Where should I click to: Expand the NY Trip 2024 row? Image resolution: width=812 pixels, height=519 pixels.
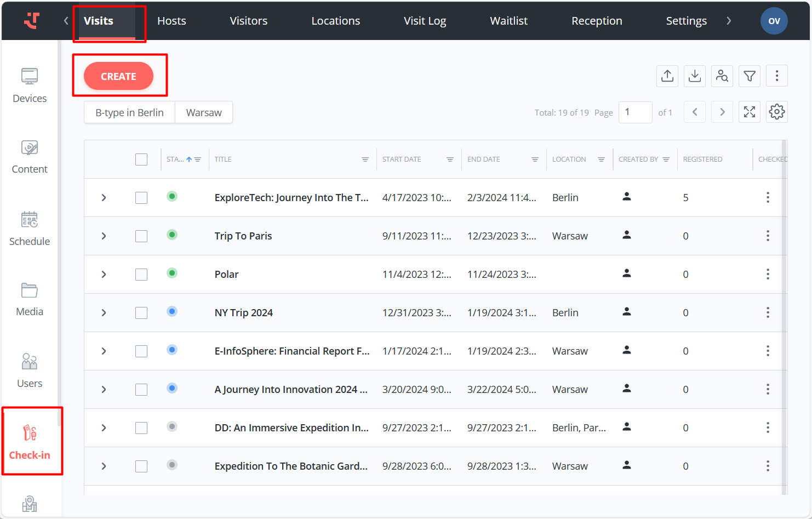pos(104,313)
